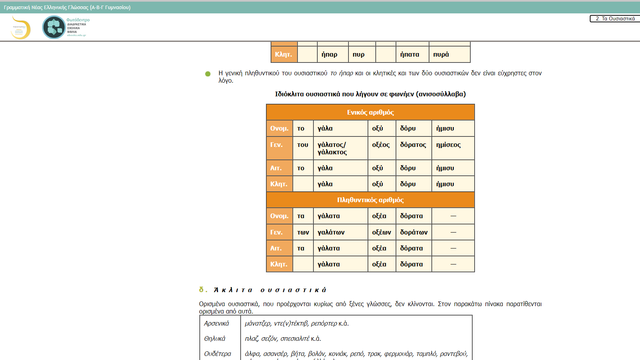
Task: Click the examples 'πλαζ, σεζόν, σπεσιαλιτέ'
Action: (x=277, y=338)
